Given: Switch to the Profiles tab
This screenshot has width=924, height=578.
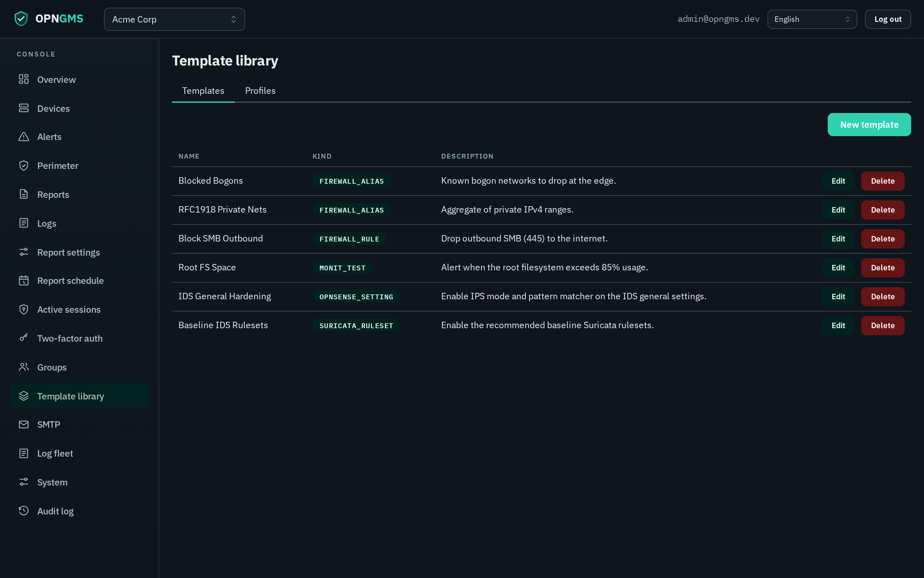Looking at the screenshot, I should click(260, 91).
